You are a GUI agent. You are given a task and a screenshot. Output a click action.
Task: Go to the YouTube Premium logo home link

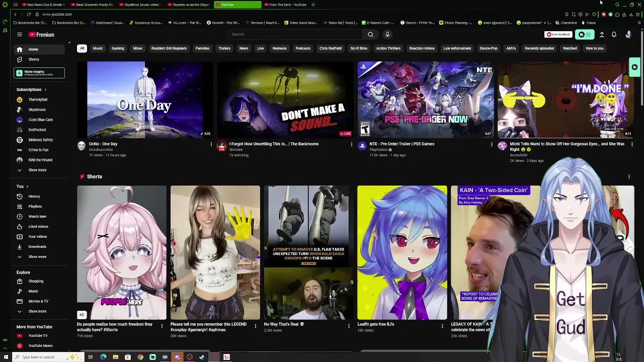click(41, 35)
